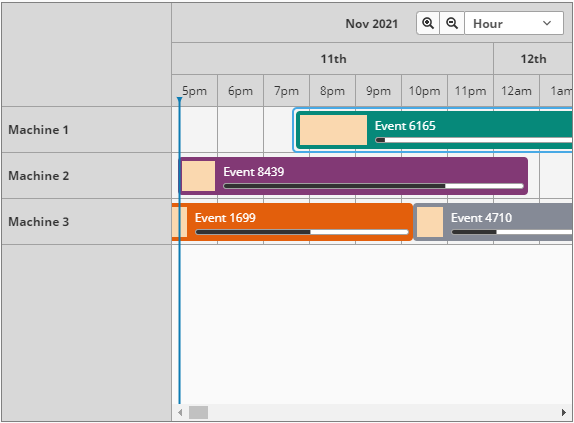This screenshot has width=574, height=423.
Task: Click the zoom in magnifier icon
Action: pos(428,23)
